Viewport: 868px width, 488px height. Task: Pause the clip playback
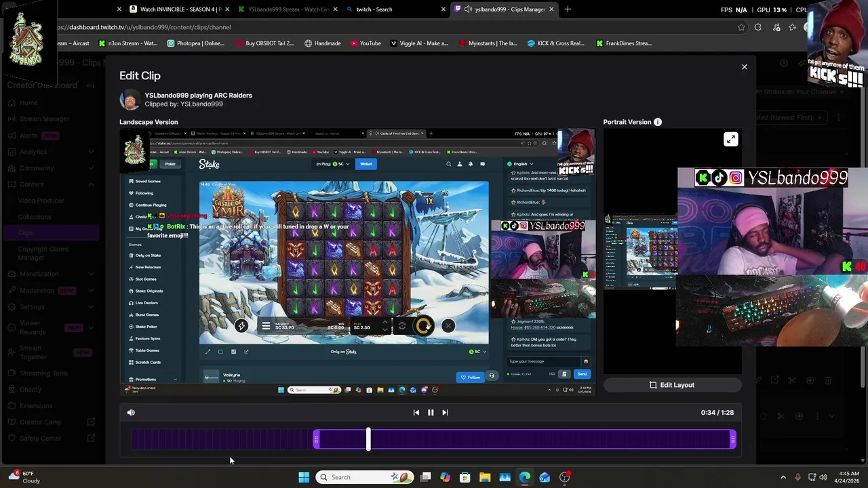431,412
